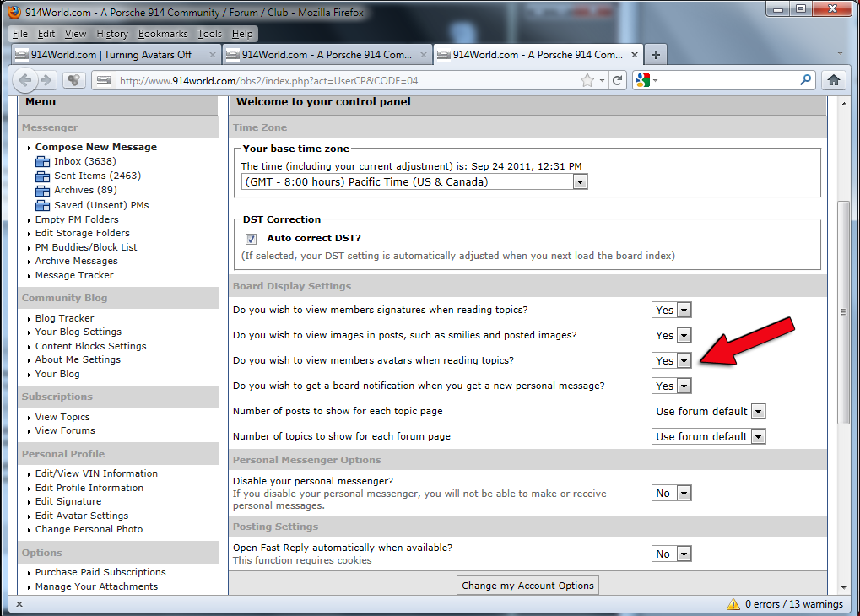Go back with the browser Back arrow
The height and width of the screenshot is (616, 860).
[24, 80]
